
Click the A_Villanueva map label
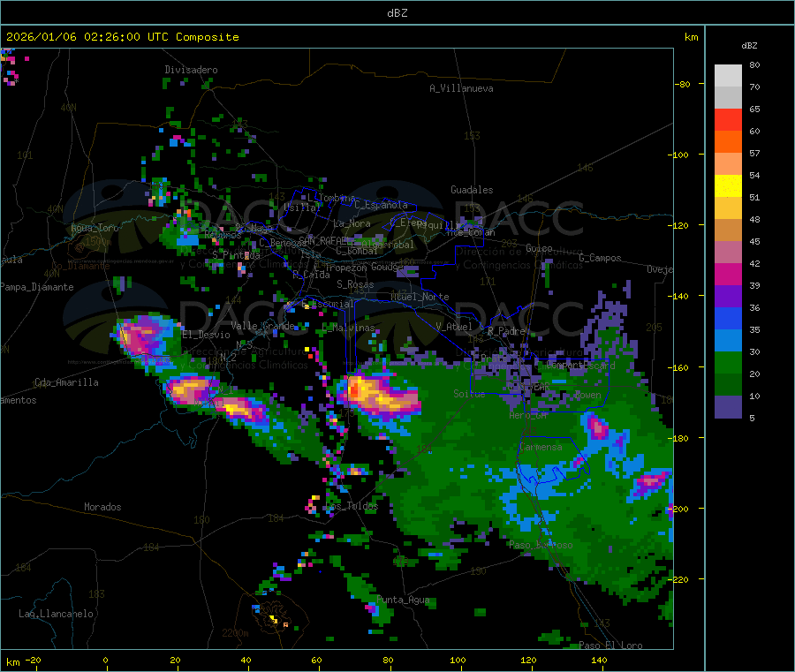[x=461, y=88]
